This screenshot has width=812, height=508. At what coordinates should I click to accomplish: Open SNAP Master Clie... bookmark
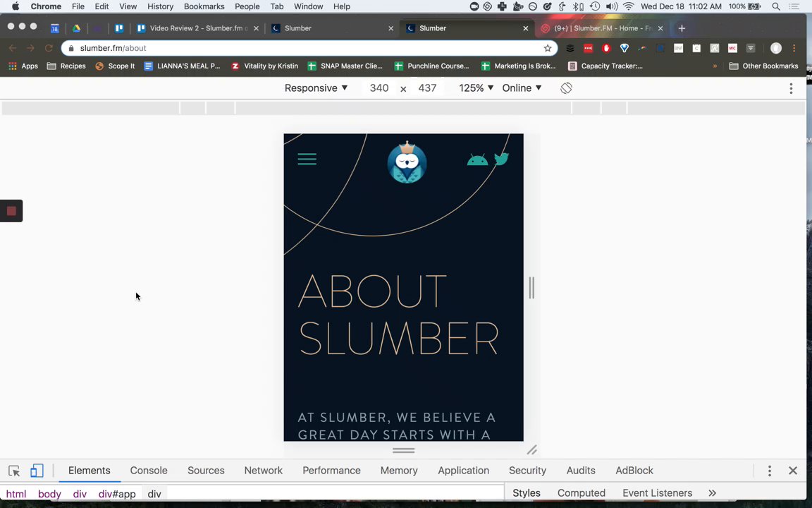(345, 66)
